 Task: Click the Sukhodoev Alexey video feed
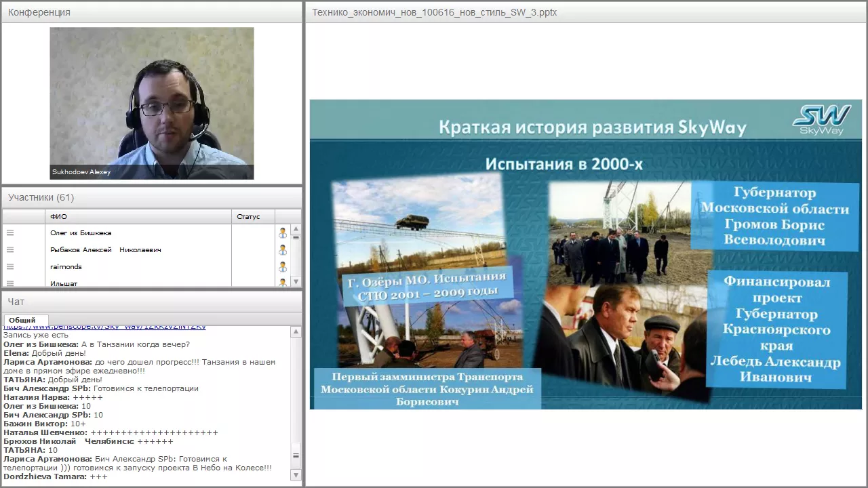pyautogui.click(x=152, y=103)
